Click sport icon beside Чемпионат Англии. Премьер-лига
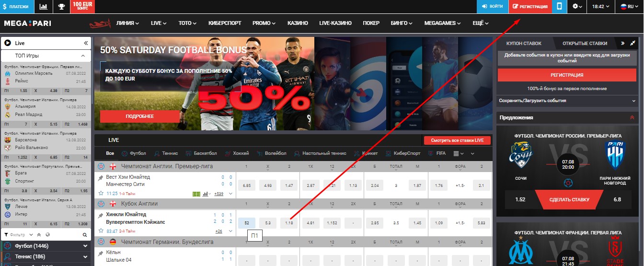Viewport: 644px width, 266px height. pos(101,166)
